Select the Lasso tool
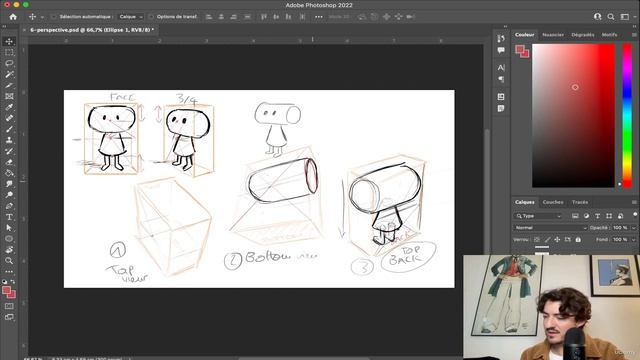640x360 pixels. pos(9,63)
